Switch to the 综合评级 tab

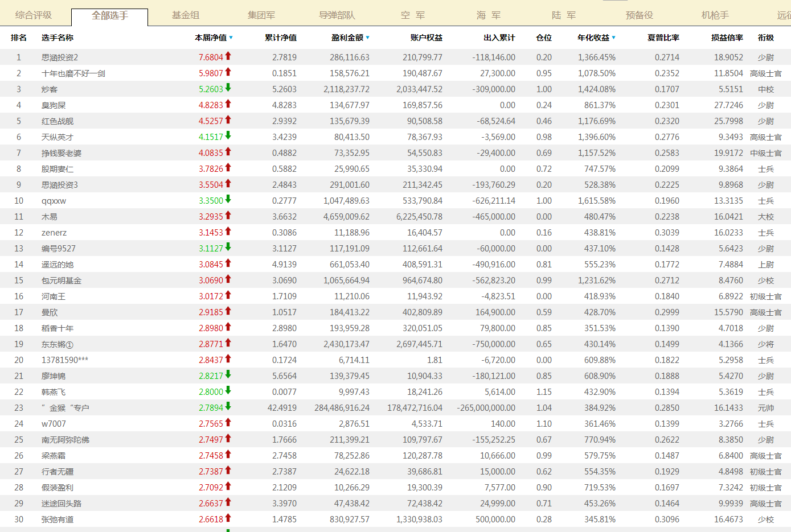34,15
